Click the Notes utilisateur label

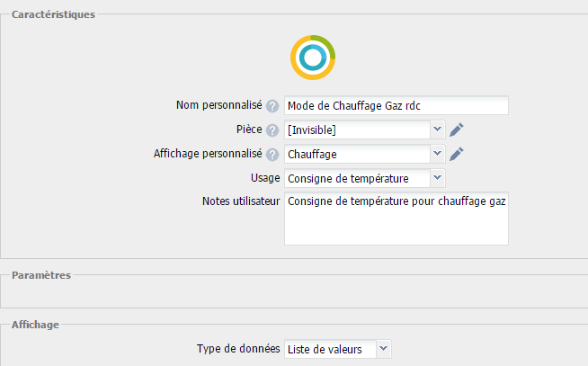[241, 201]
